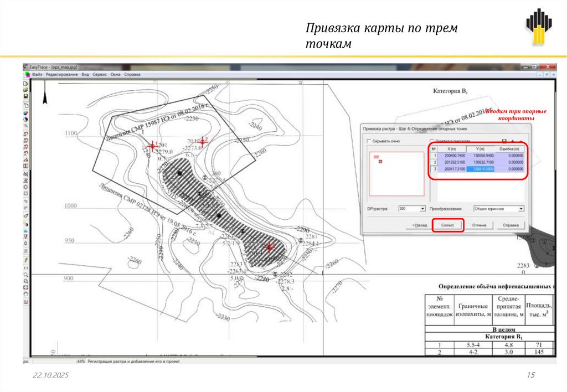The image size is (567, 392).
Task: Toggle the Скрывать окно checkbox
Action: coord(369,141)
